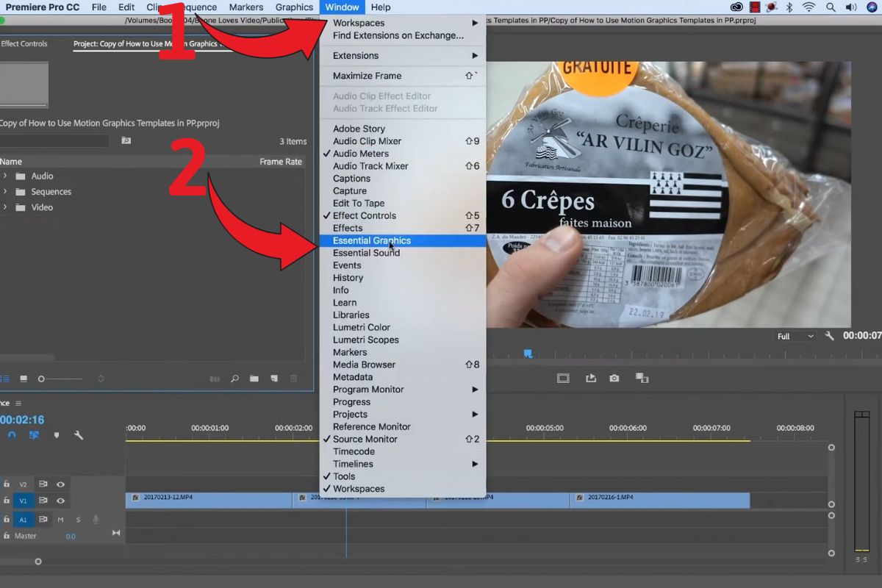Expand the Workspaces submenu at menu top
Image resolution: width=882 pixels, height=588 pixels.
(x=403, y=23)
